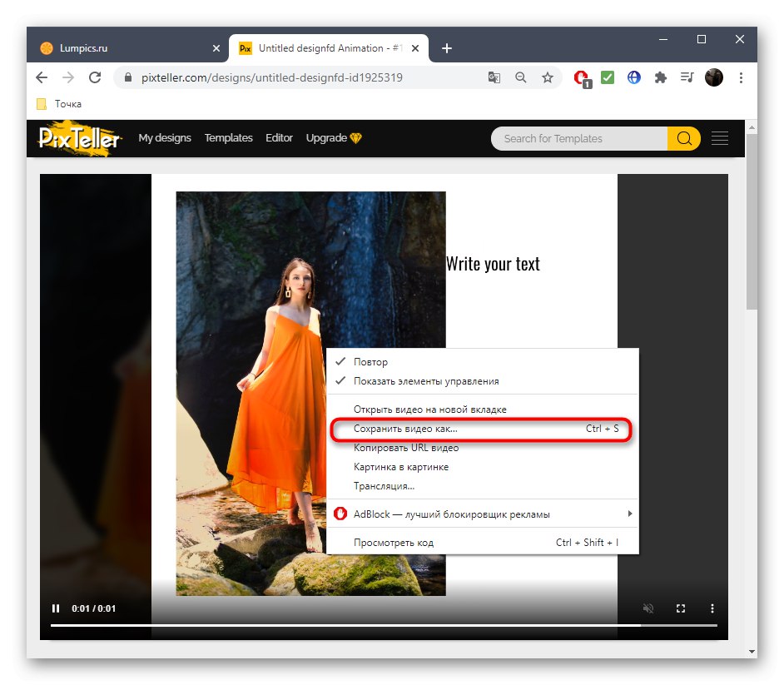Expand the AdBlock submenu
The width and height of the screenshot is (784, 685).
click(x=630, y=514)
